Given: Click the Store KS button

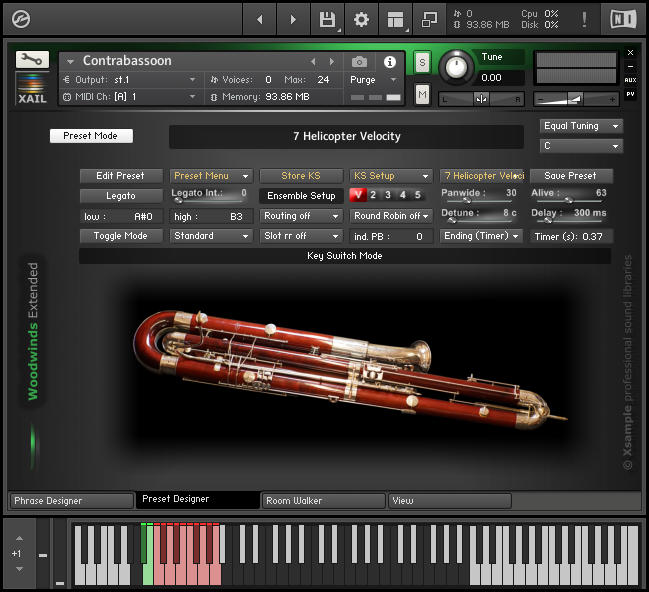Looking at the screenshot, I should pos(301,176).
